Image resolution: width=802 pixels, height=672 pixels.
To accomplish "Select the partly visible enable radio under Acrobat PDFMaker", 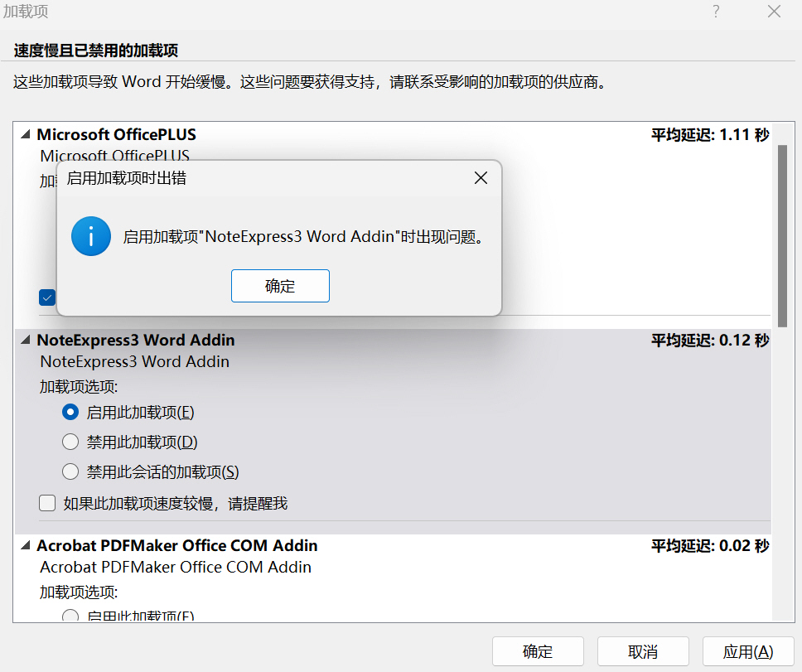I will coord(70,615).
